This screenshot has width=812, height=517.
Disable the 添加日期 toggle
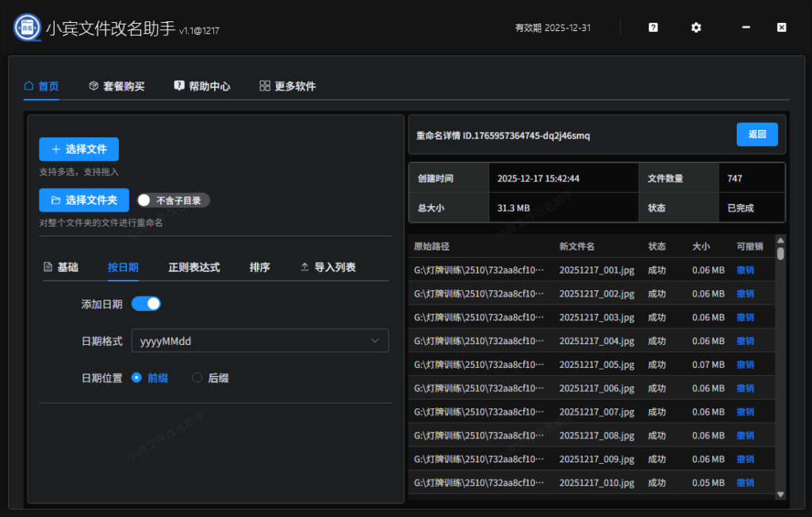click(146, 303)
